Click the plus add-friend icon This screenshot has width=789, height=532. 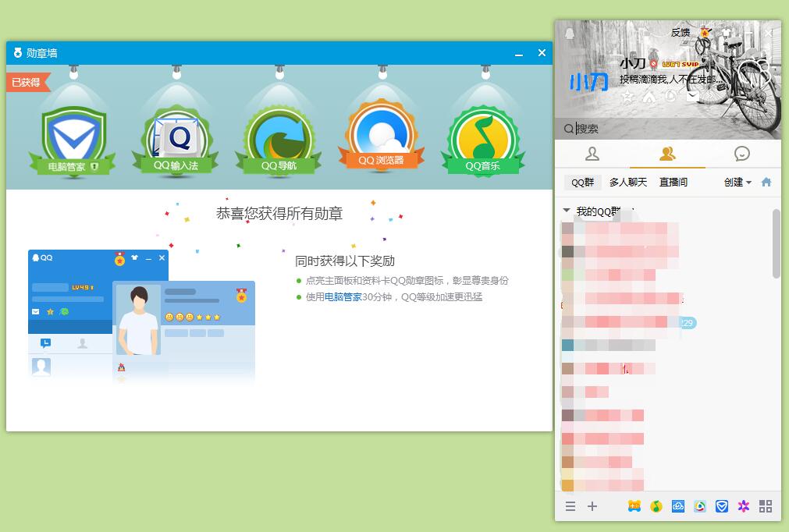click(592, 506)
